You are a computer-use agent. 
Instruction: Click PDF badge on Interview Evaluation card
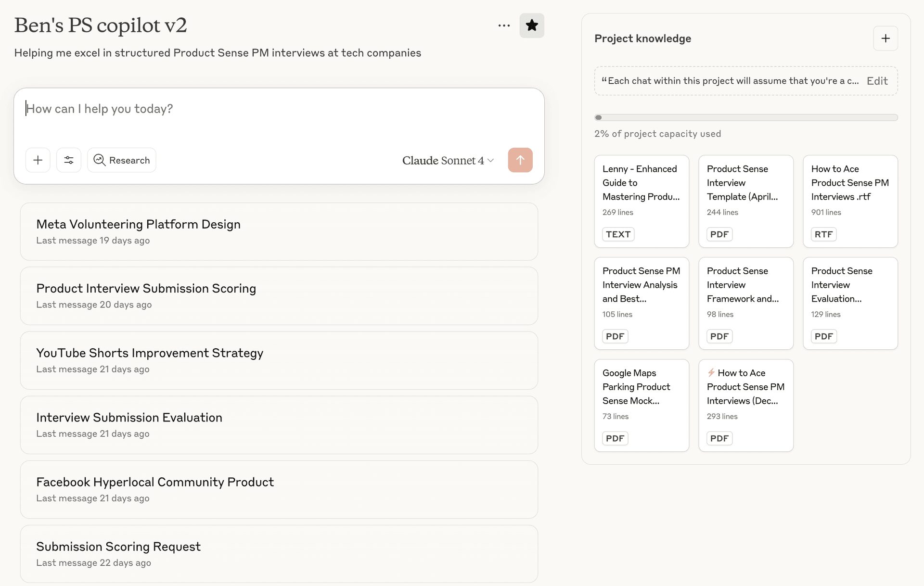coord(824,336)
